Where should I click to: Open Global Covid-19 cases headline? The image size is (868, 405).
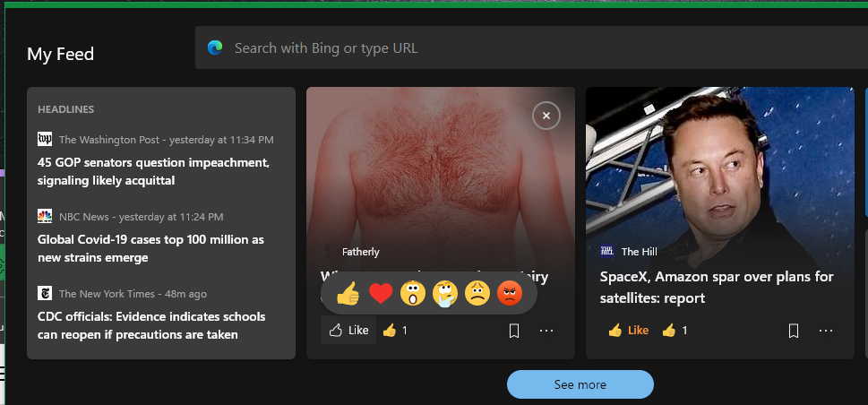[x=150, y=249]
